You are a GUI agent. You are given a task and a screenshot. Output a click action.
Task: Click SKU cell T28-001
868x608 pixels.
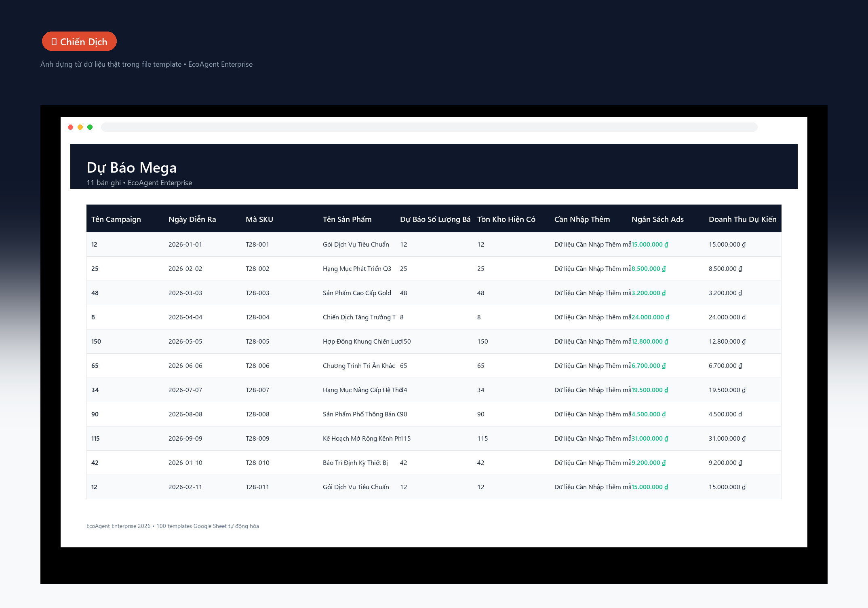pyautogui.click(x=257, y=245)
